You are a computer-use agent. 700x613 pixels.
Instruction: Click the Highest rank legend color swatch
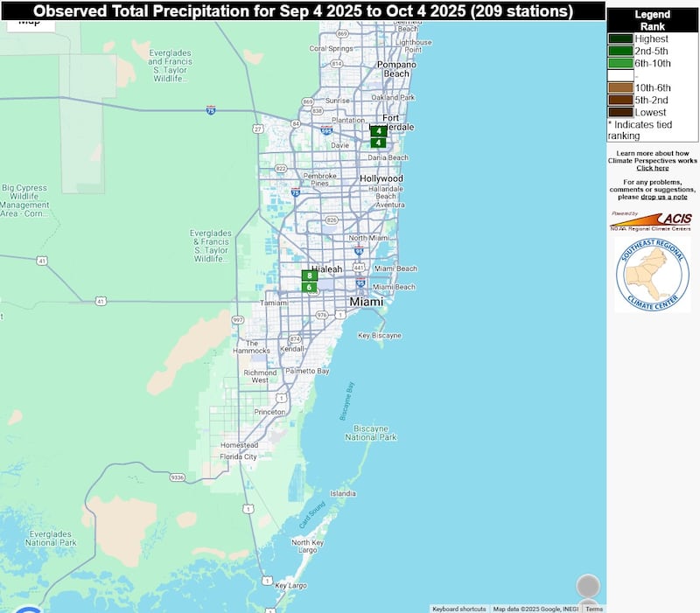point(621,38)
